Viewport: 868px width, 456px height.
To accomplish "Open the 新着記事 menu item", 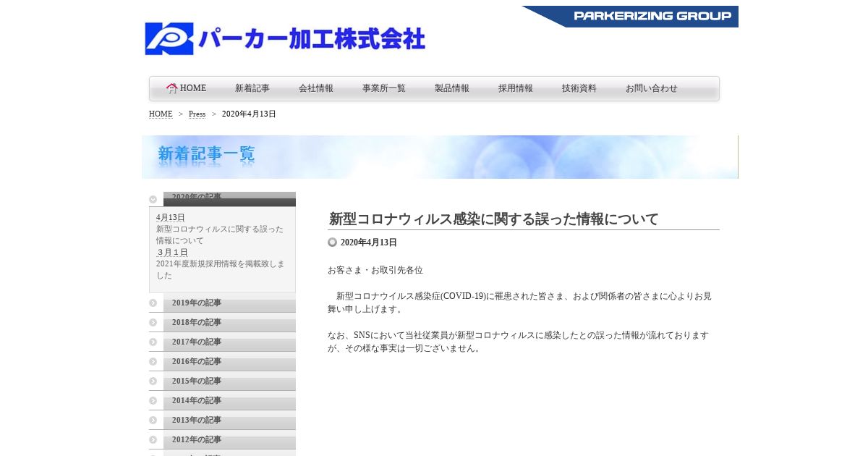I will (x=252, y=88).
